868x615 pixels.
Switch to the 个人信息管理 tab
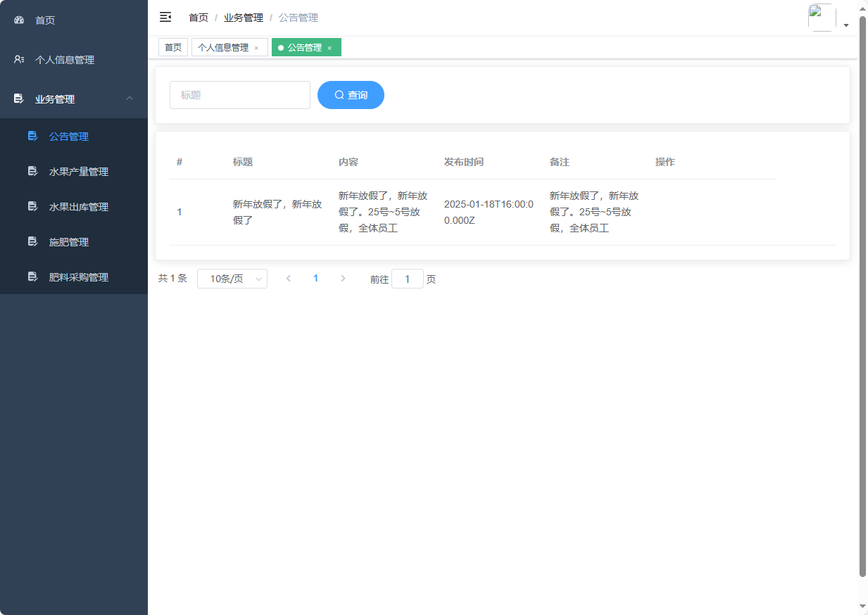pos(224,47)
